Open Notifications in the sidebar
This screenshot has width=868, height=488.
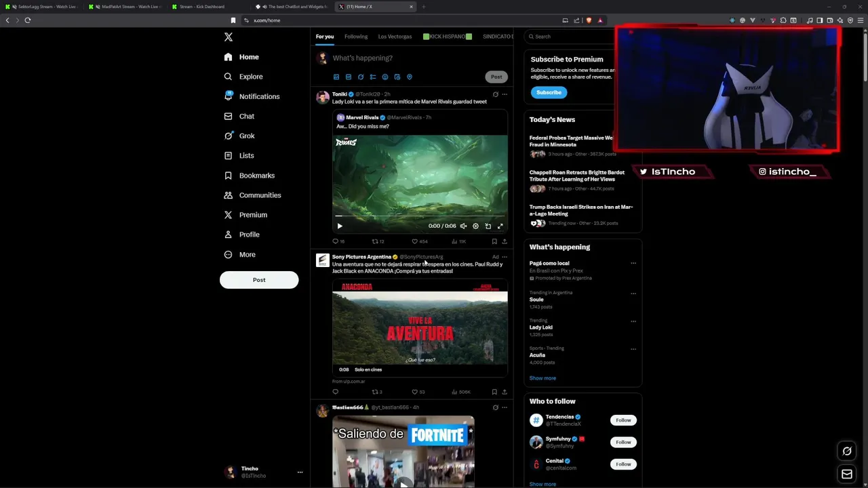coord(252,96)
